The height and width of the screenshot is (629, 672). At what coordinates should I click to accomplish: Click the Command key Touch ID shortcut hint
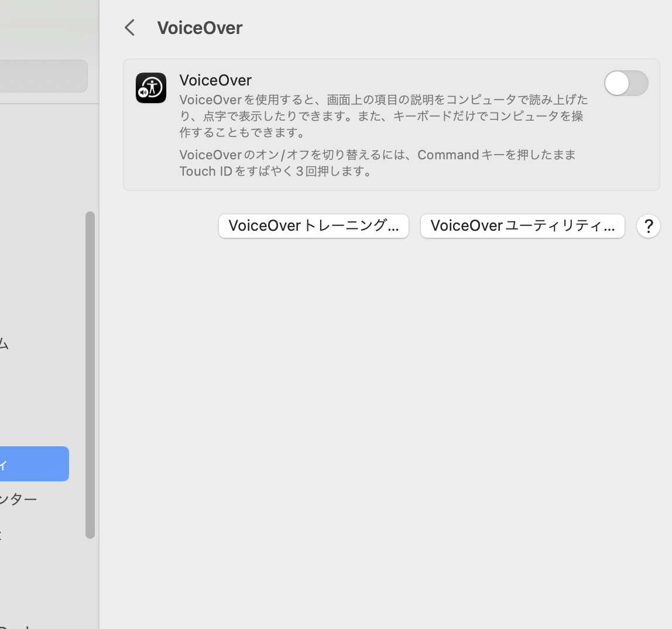pos(378,163)
